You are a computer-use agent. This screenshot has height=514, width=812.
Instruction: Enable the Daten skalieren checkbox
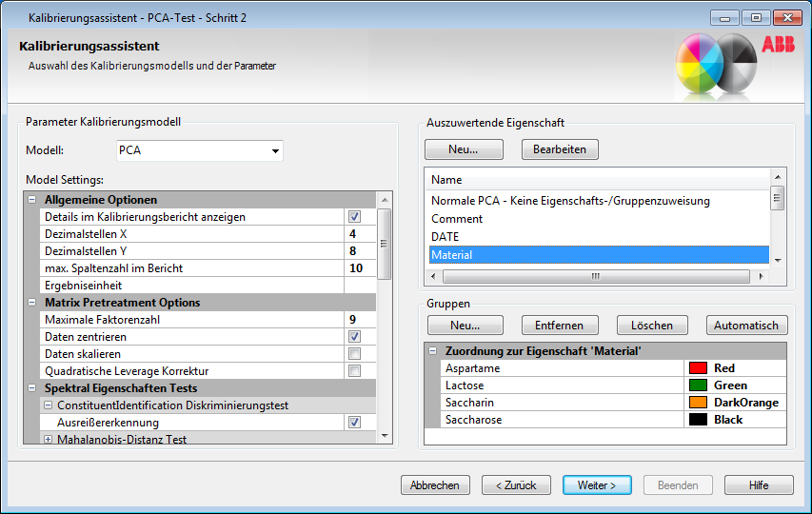pos(354,354)
